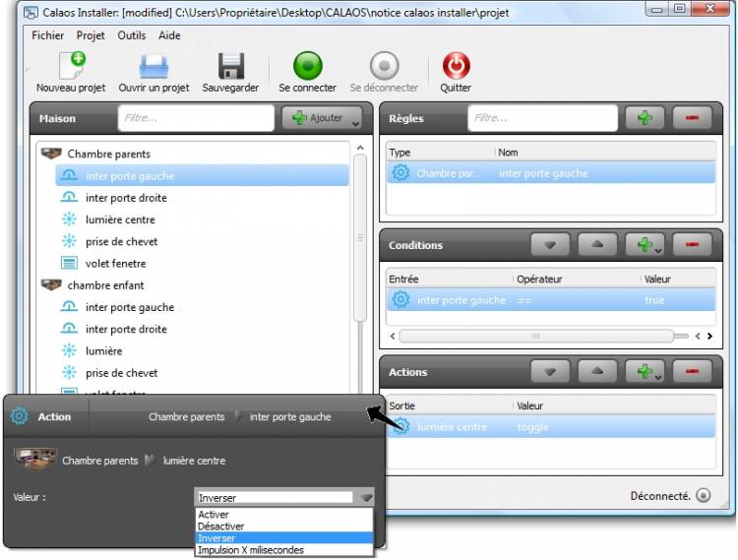Select lumière under chambre enfant

point(103,351)
